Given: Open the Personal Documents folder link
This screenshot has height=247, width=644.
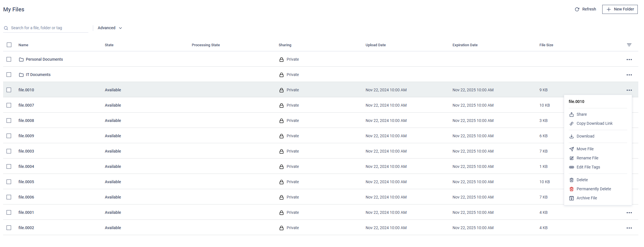Looking at the screenshot, I should (44, 59).
